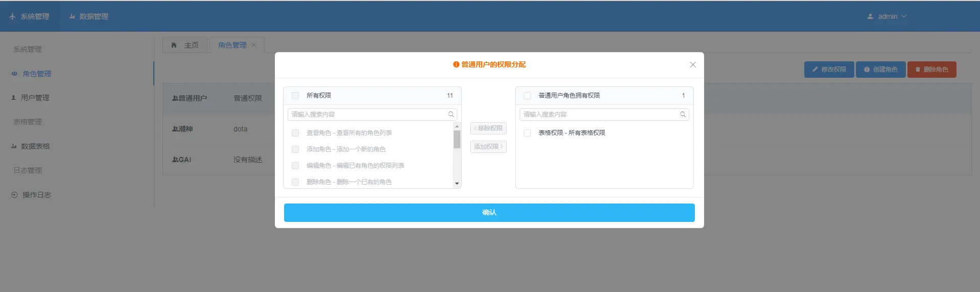The image size is (980, 292).
Task: Open the admin user dropdown
Action: [887, 16]
